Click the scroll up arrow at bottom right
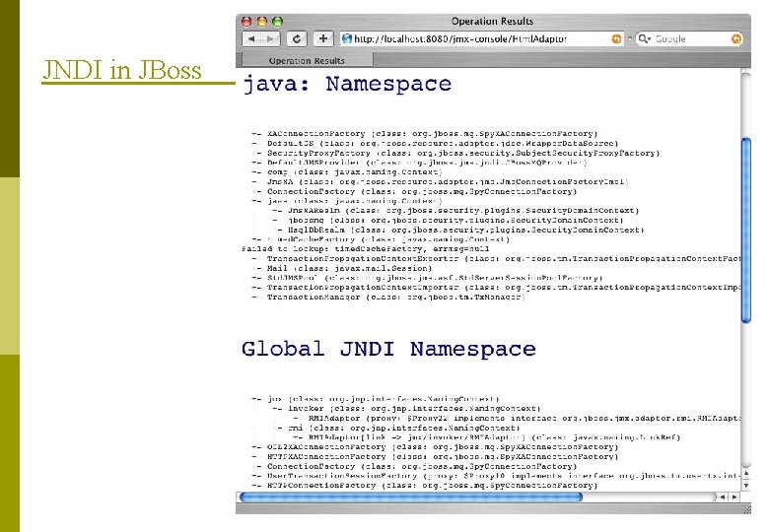769x532 pixels. pos(746,474)
